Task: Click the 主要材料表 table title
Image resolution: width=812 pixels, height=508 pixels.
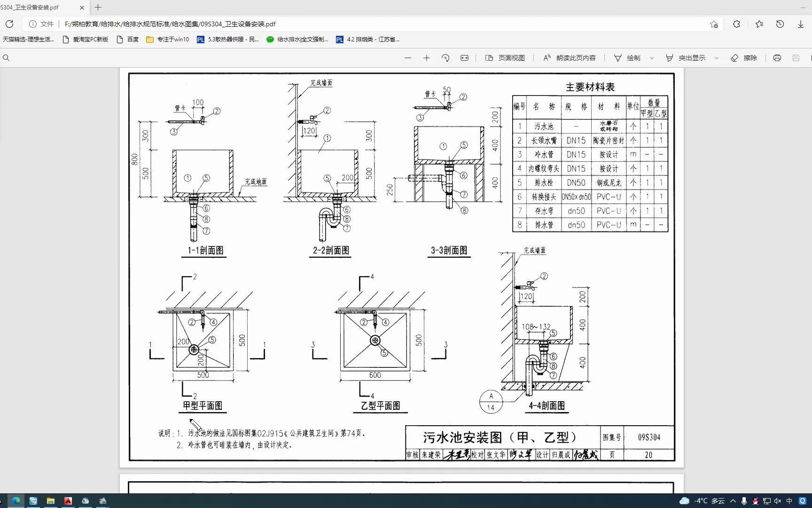Action: pos(590,87)
